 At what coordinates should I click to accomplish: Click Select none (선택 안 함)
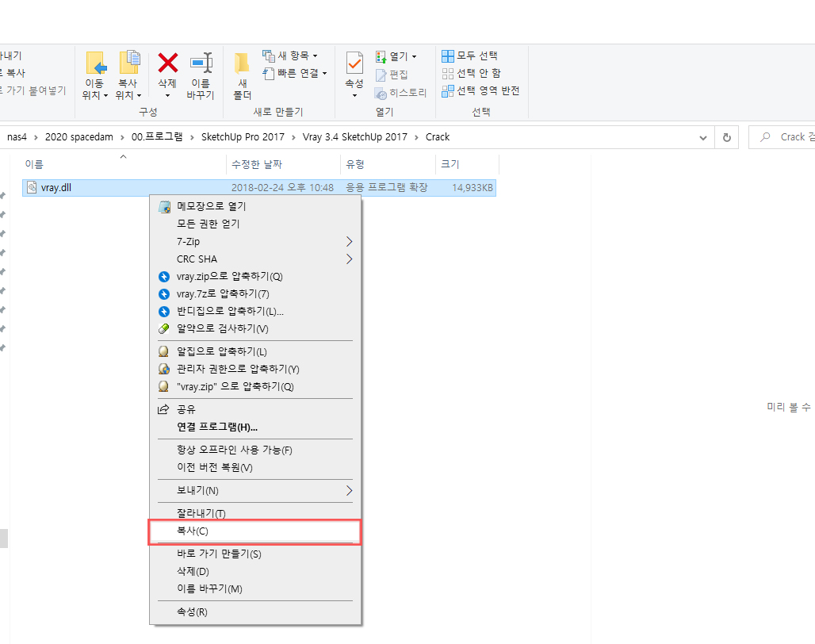[x=472, y=73]
